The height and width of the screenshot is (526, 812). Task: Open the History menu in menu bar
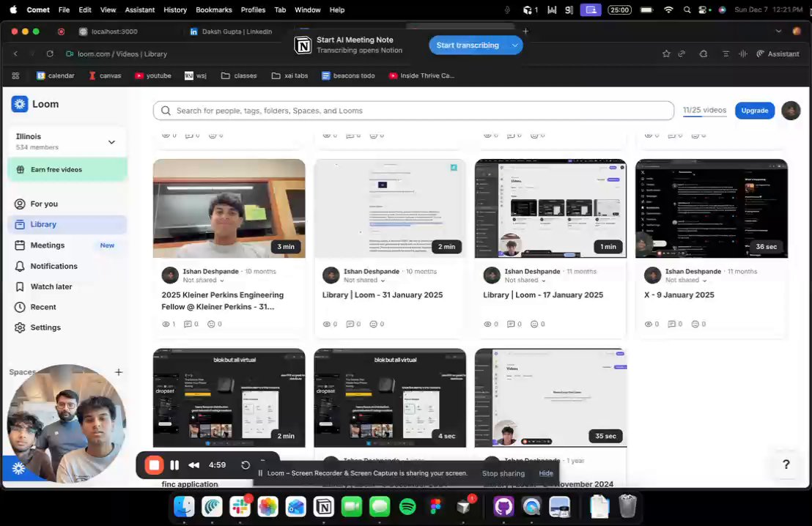point(175,10)
